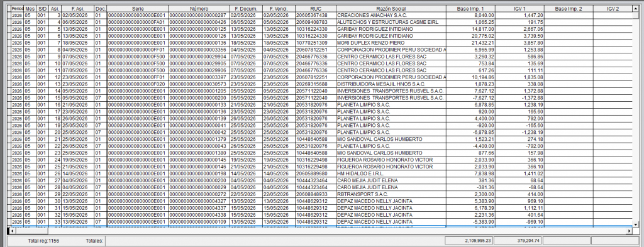644x247 pixels.
Task: Click the total Base Imp. 2,109,995.23 field
Action: tap(470, 241)
